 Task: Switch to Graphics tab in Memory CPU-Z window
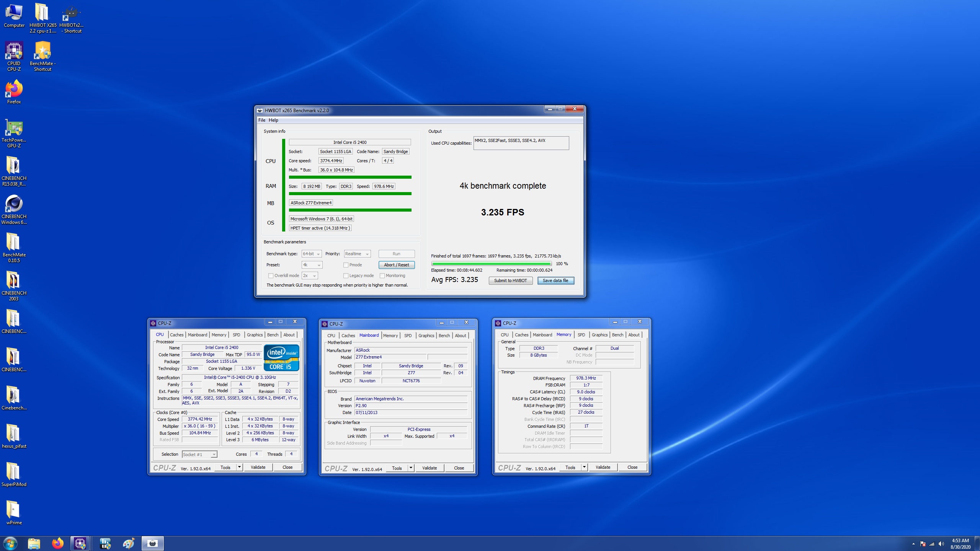(x=599, y=335)
